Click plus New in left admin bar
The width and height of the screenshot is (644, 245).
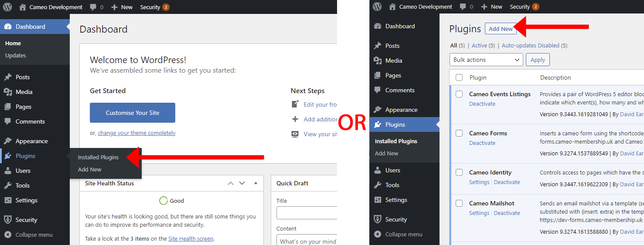coord(122,7)
